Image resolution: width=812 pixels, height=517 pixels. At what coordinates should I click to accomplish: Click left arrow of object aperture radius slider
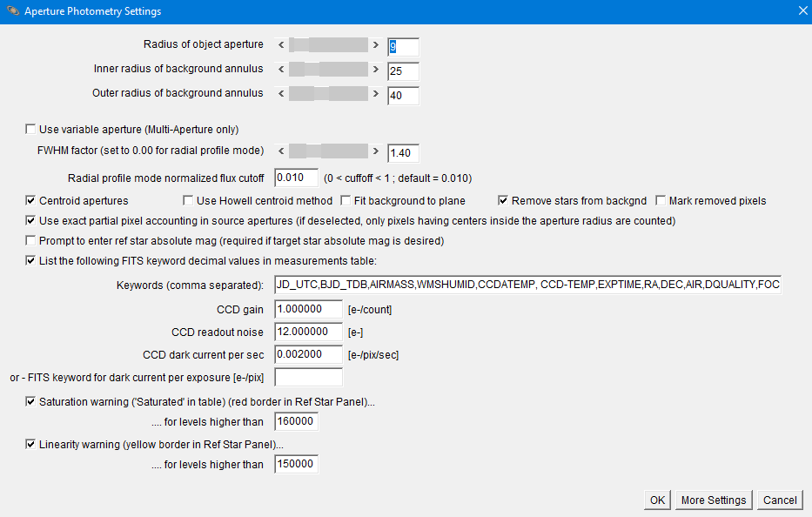pos(281,44)
